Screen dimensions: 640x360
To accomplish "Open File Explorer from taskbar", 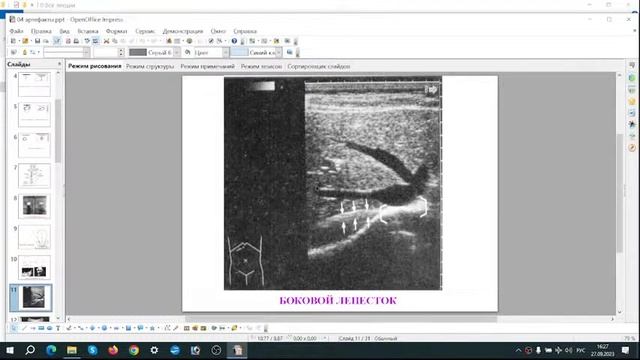I will (x=72, y=350).
